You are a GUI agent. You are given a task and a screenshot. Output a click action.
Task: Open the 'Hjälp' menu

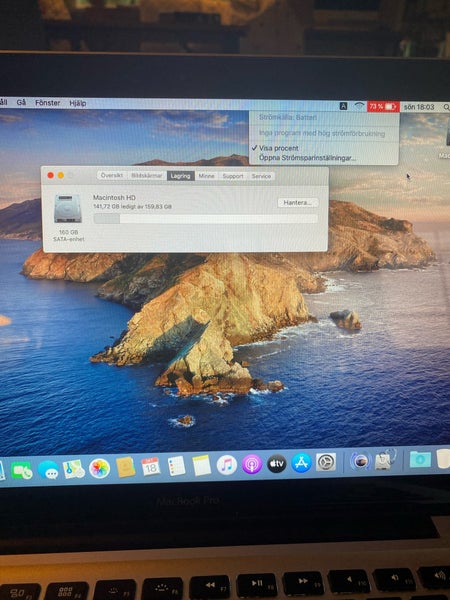coord(78,103)
